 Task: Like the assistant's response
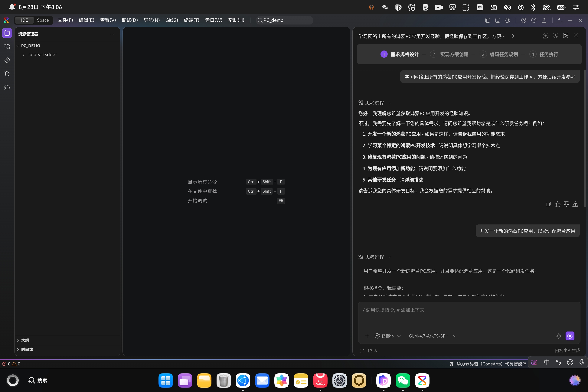click(x=557, y=204)
